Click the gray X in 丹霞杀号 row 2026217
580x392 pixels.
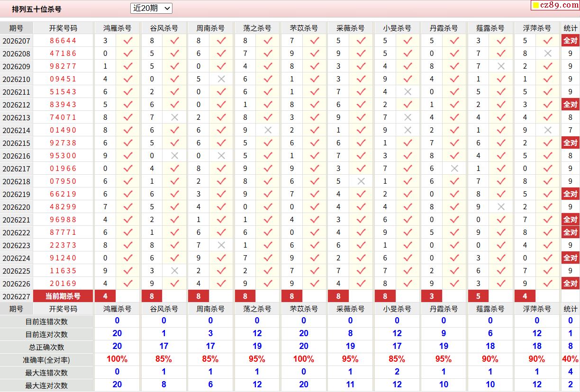click(454, 169)
